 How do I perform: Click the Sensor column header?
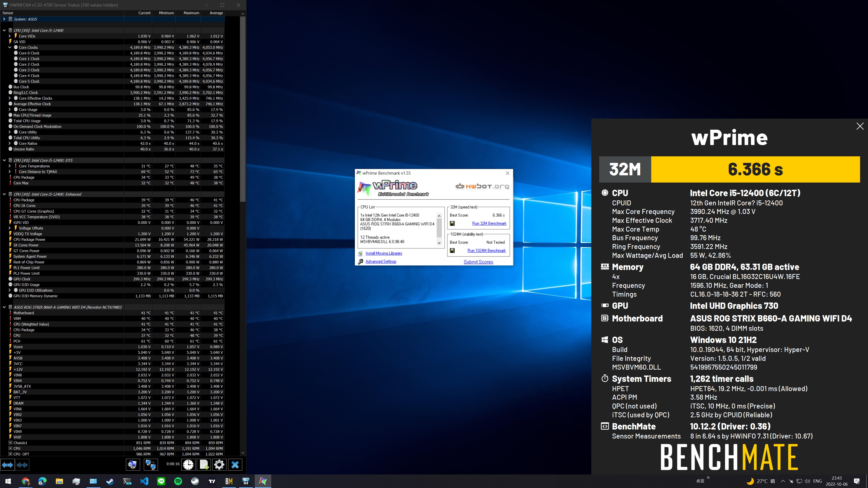point(62,13)
